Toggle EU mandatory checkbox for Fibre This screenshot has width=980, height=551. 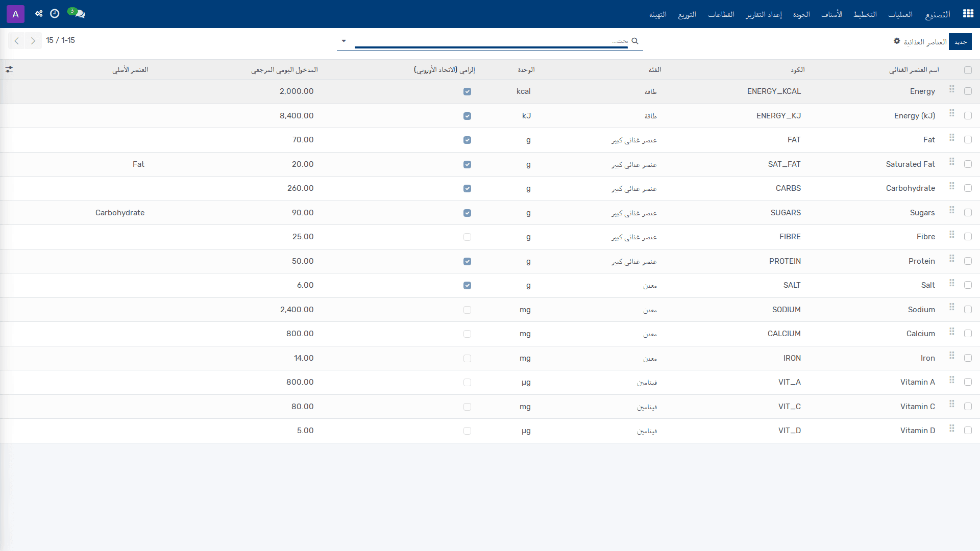tap(467, 237)
